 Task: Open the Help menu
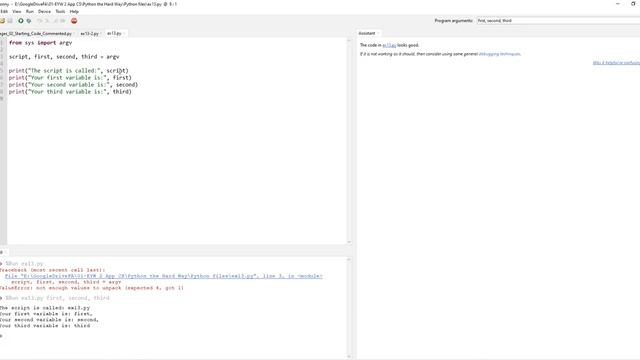(x=74, y=11)
